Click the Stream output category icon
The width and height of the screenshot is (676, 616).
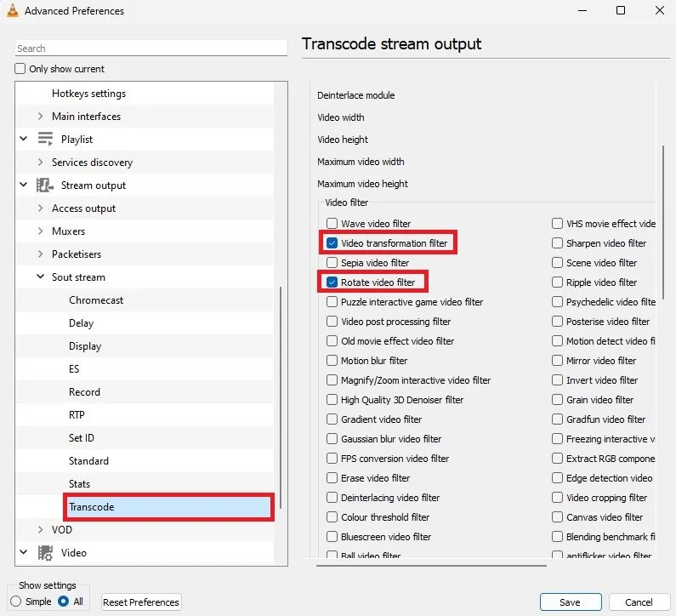tap(45, 185)
